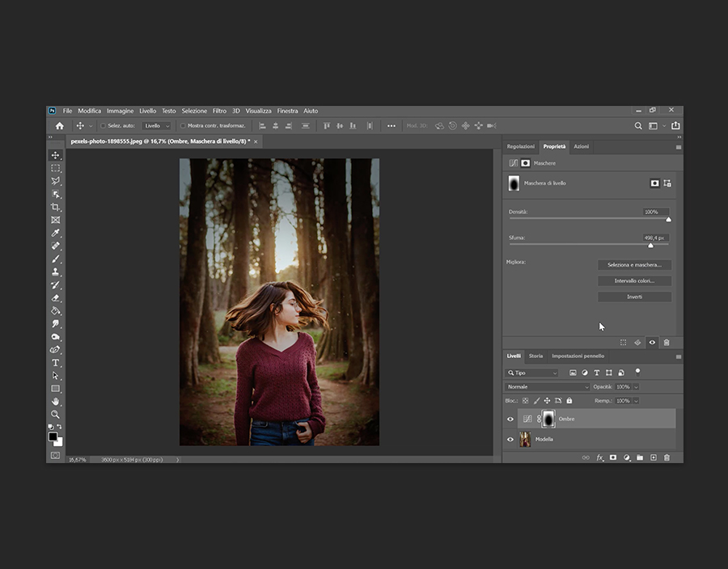The width and height of the screenshot is (728, 569).
Task: Enable the Selez. auto checkbox
Action: click(103, 126)
